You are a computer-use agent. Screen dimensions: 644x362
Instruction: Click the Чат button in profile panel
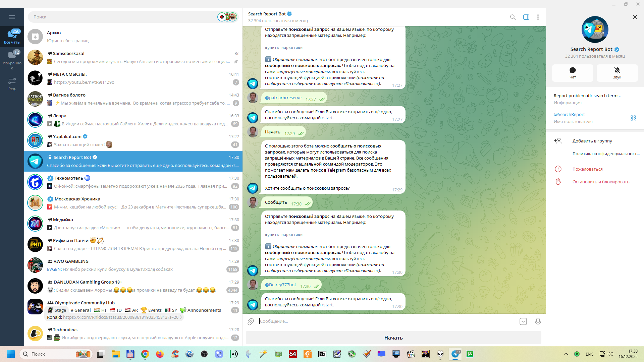pos(573,73)
